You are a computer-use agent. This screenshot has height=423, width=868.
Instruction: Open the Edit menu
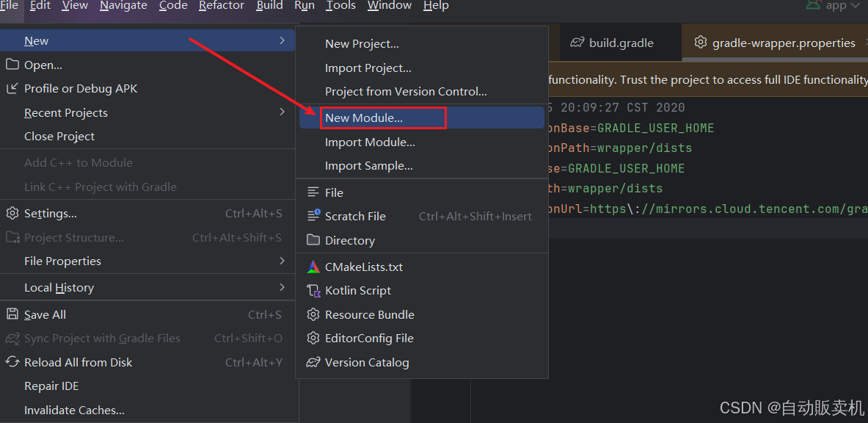[40, 6]
